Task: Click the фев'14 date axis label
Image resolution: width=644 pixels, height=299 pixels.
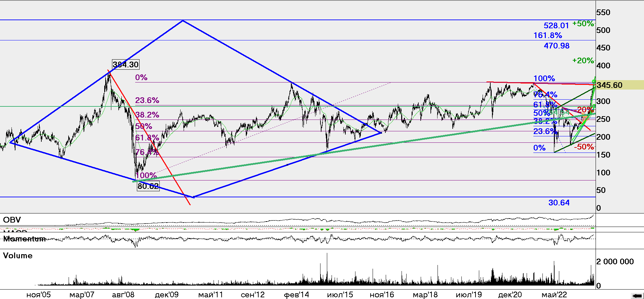Action: (x=296, y=295)
